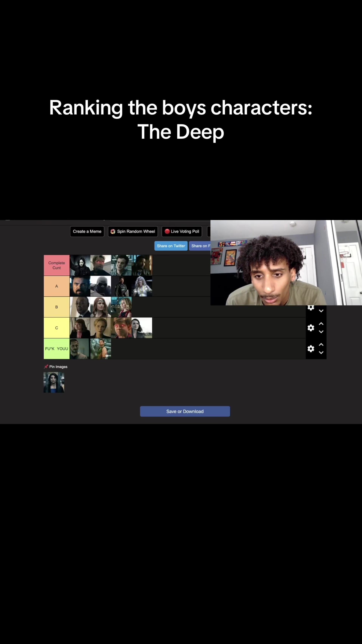Click the red pushpin icon beside Pin Images
362x644 pixels.
point(46,366)
